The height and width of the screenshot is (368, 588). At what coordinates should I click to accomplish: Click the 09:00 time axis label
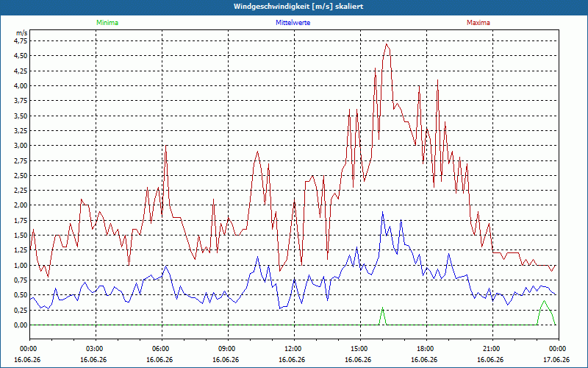228,349
